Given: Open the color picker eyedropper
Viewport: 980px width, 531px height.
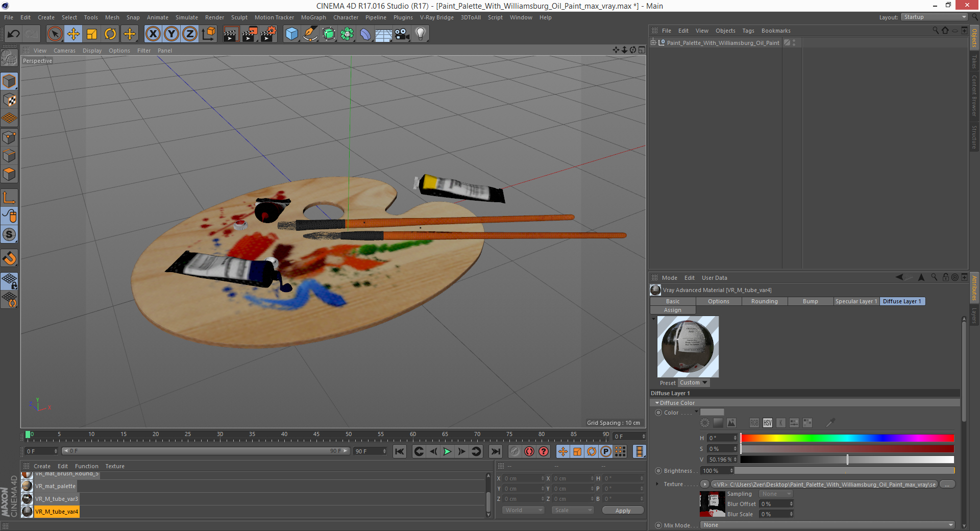Looking at the screenshot, I should pos(830,423).
